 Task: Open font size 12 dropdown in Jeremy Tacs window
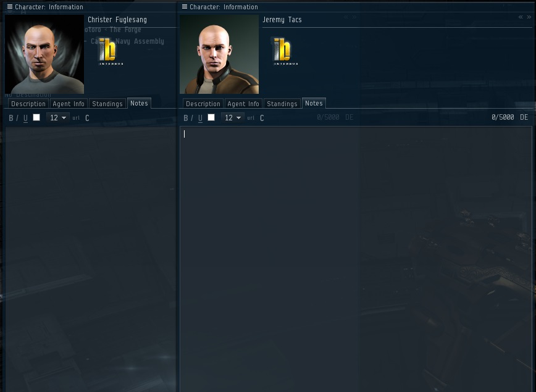coord(232,118)
